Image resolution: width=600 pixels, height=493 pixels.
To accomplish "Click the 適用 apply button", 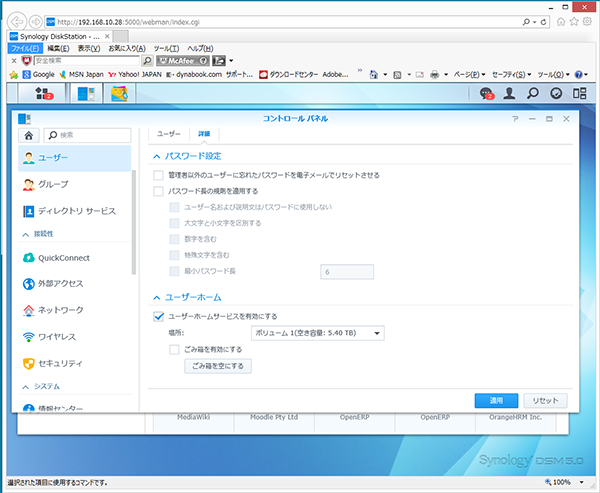I will coord(496,401).
